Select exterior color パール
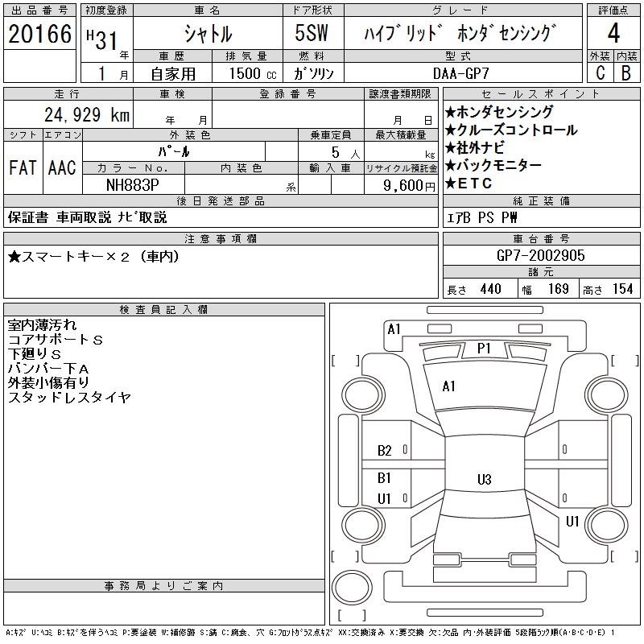644x644 pixels. click(174, 151)
